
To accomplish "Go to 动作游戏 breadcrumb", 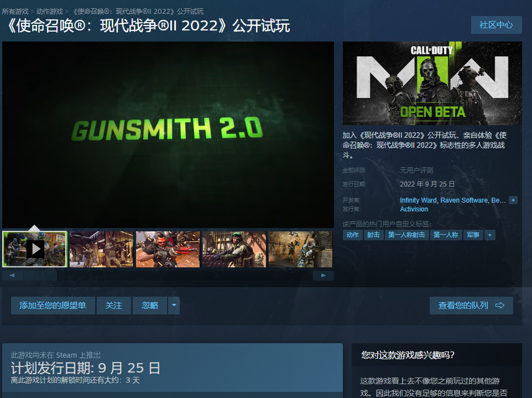I will point(50,12).
